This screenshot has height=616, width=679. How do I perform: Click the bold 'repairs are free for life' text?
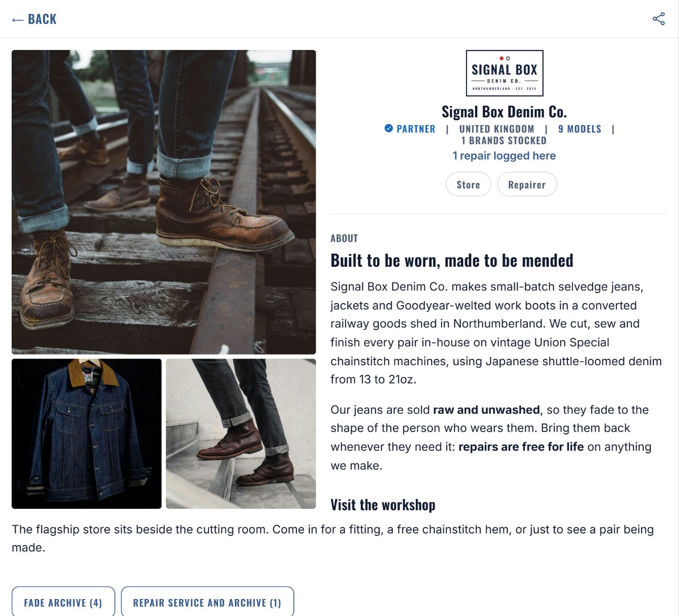tap(521, 447)
